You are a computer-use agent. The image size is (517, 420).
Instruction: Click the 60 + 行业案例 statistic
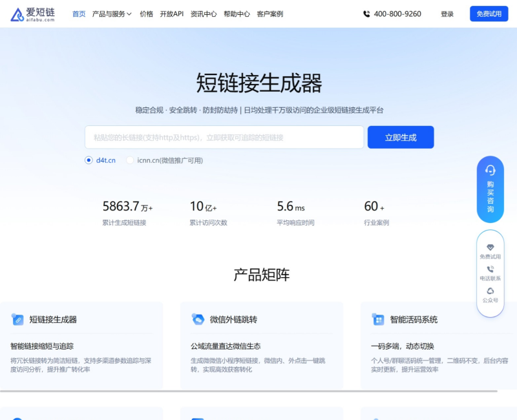pyautogui.click(x=377, y=213)
